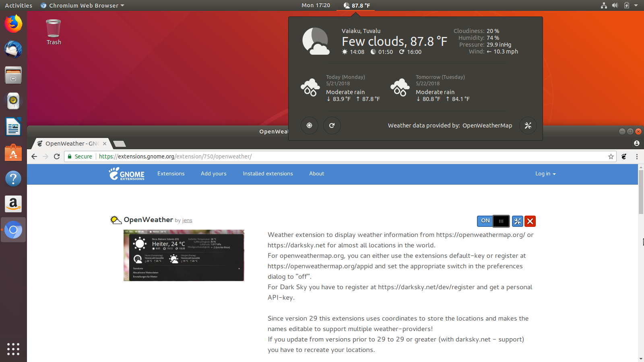Toggle the OpenWeather extension ON/OFF switch

(x=493, y=221)
